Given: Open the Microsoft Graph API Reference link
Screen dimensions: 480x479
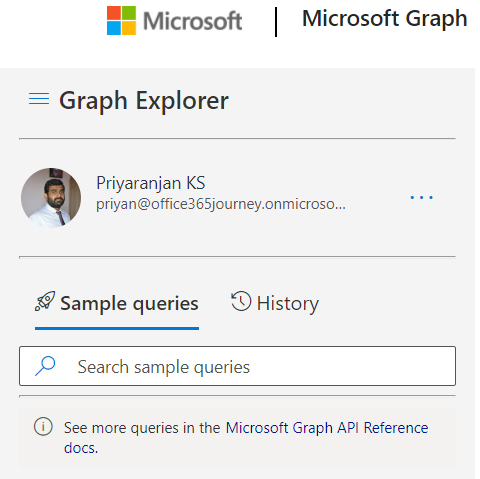Looking at the screenshot, I should pos(327,428).
